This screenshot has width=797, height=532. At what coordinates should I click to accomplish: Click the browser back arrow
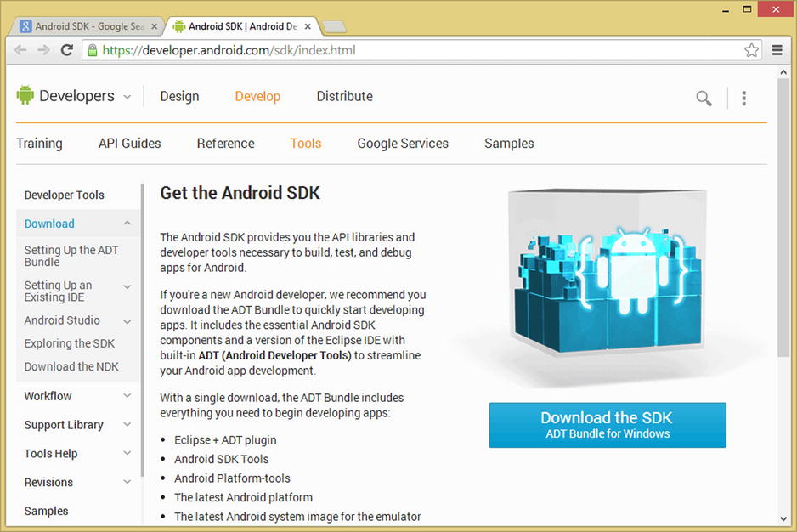pyautogui.click(x=20, y=50)
